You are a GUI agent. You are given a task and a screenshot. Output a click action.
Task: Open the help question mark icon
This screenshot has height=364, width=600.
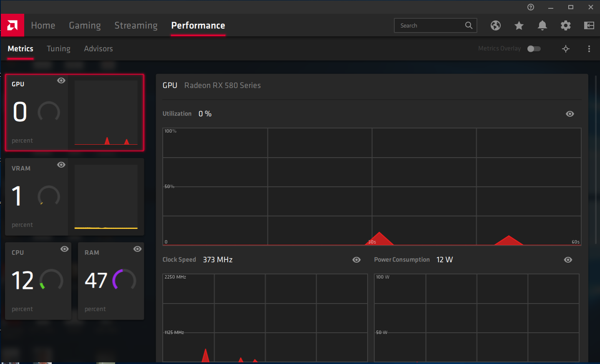[x=531, y=7]
